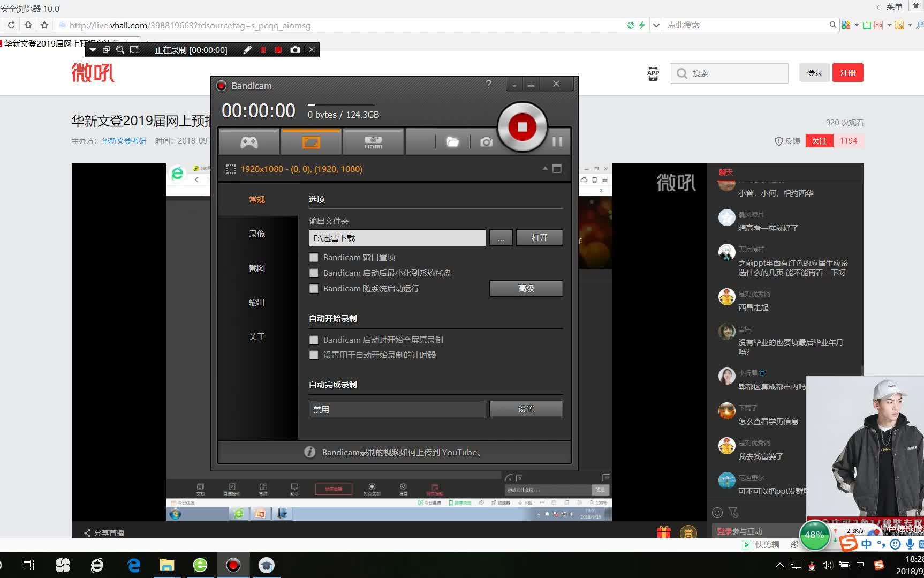Browse for output folder with the ... button
The image size is (924, 578).
coord(501,238)
